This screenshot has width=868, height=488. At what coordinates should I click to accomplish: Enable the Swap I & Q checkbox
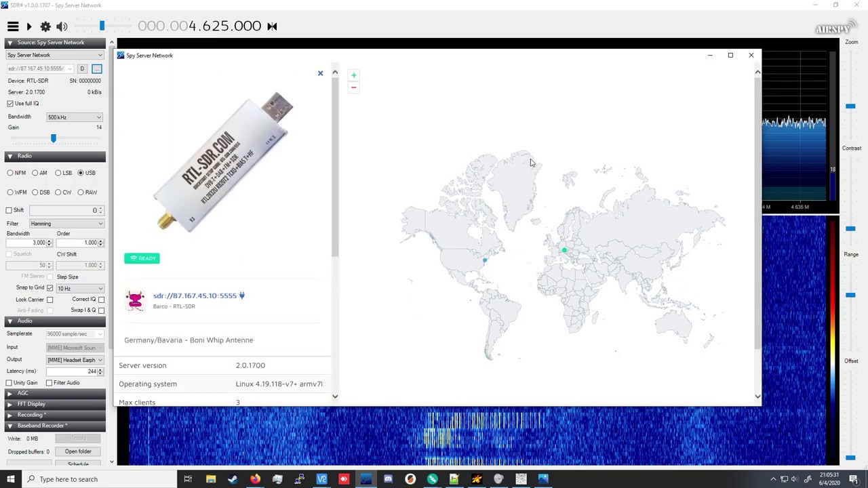[101, 310]
